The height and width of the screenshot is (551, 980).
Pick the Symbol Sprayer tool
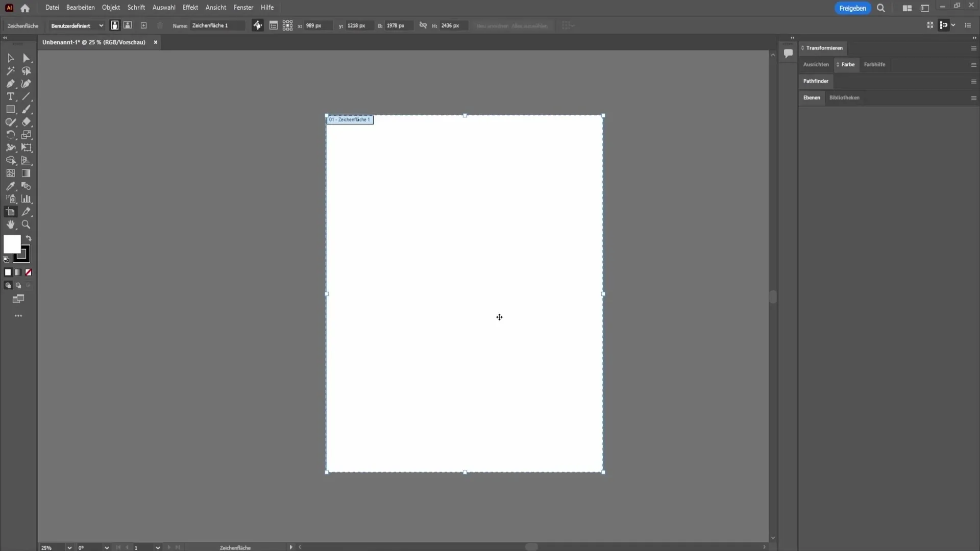10,199
